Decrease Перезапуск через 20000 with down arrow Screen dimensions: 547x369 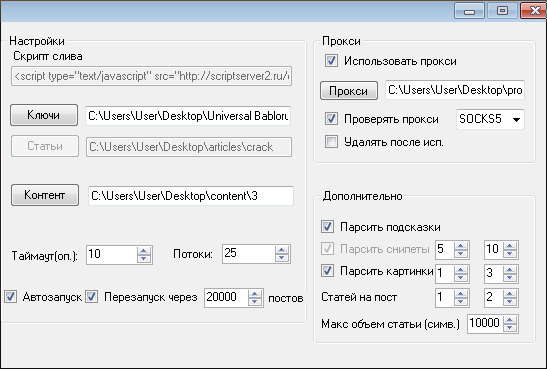(x=255, y=302)
